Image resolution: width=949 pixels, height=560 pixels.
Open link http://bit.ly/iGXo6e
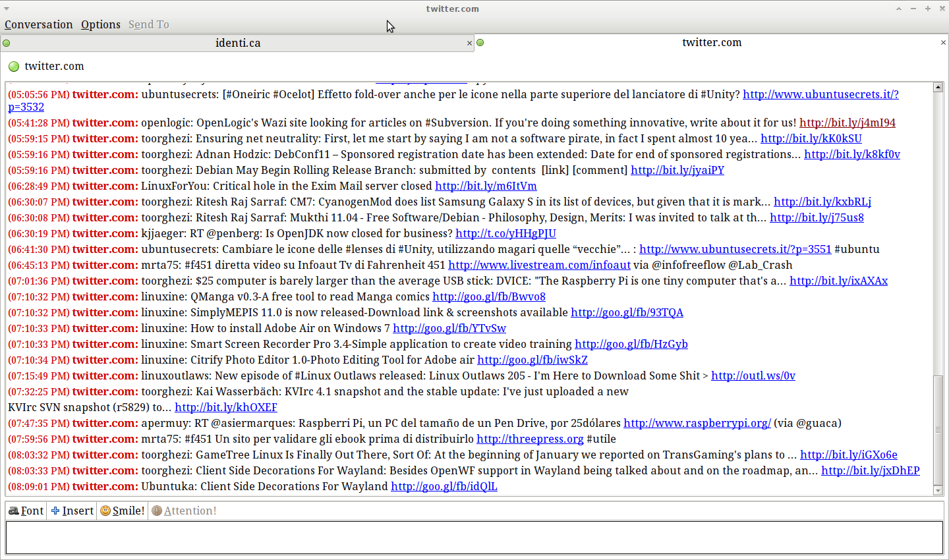pyautogui.click(x=849, y=455)
